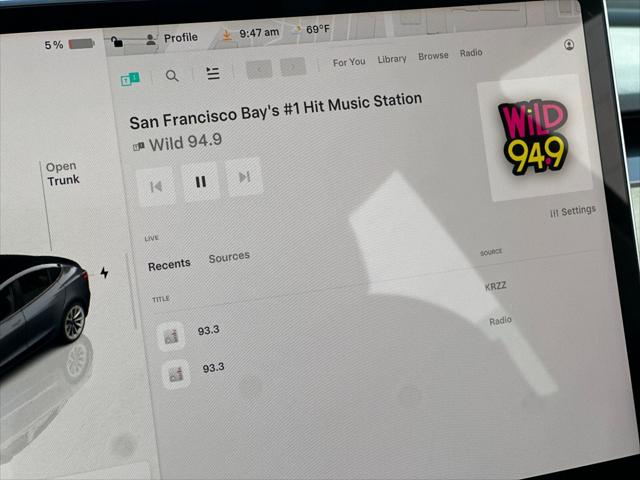Screen dimensions: 640x480
Task: Go back with the left arrow button
Action: pos(259,69)
